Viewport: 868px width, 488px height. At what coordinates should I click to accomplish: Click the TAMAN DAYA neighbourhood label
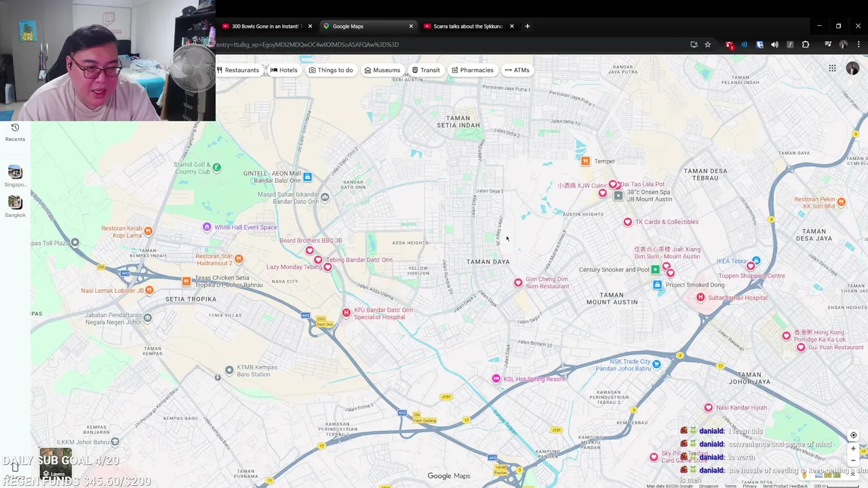coord(488,262)
